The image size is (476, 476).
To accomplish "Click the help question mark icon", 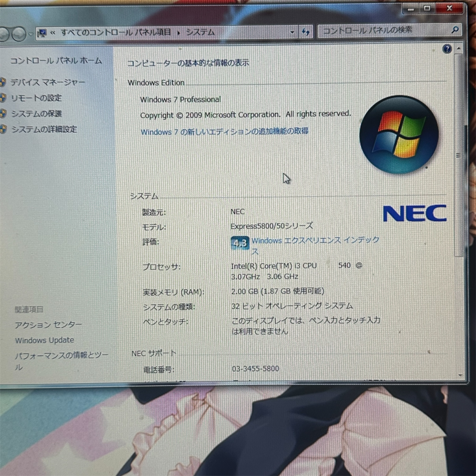I will [447, 49].
